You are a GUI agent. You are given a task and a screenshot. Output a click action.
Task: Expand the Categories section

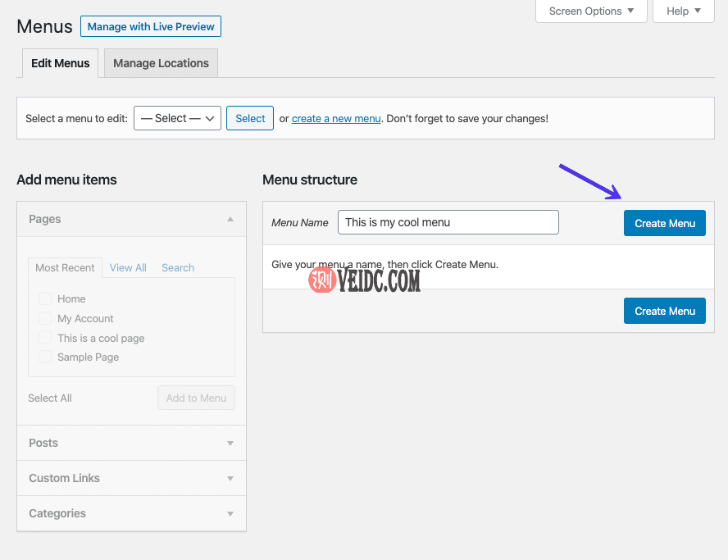(x=230, y=514)
